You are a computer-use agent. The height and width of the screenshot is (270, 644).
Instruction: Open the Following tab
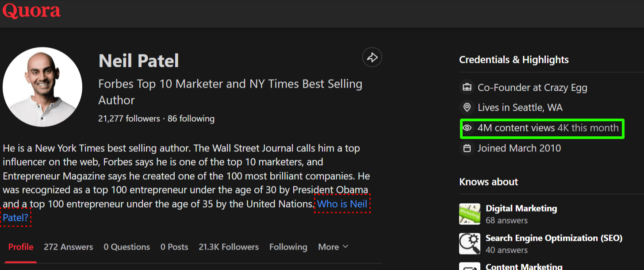click(288, 247)
